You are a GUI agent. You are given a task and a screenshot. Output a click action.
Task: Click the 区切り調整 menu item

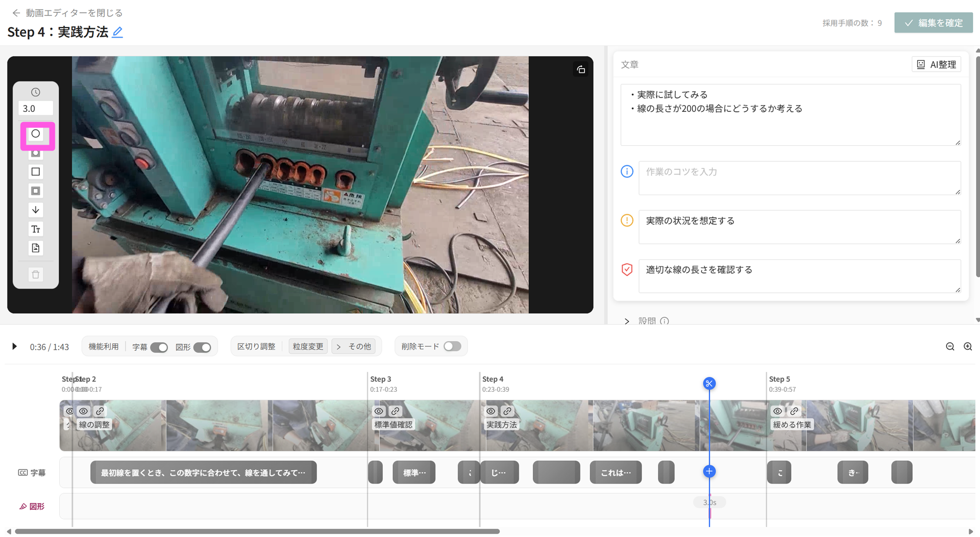[x=256, y=347]
